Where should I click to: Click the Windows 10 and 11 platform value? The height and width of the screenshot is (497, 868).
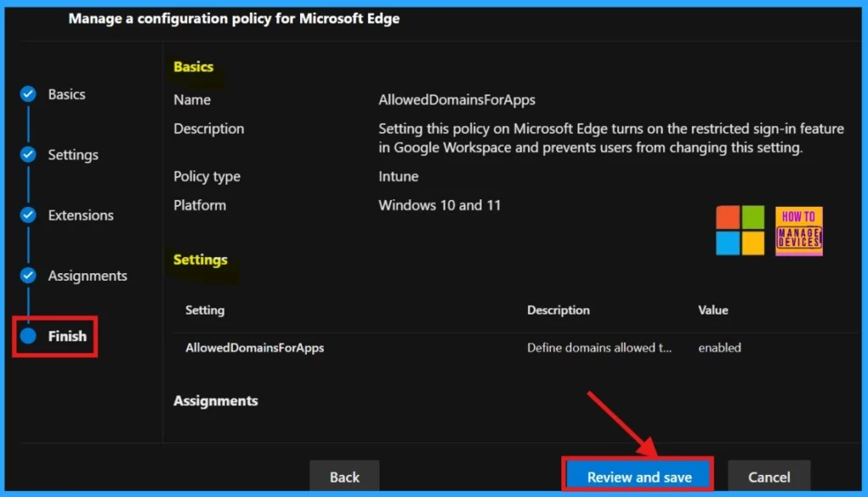click(440, 205)
